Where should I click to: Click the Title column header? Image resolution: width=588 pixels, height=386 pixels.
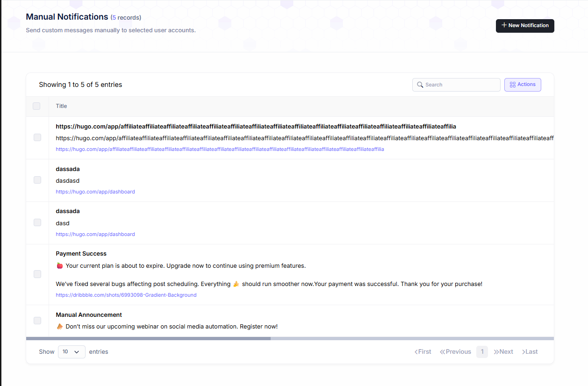coord(61,106)
